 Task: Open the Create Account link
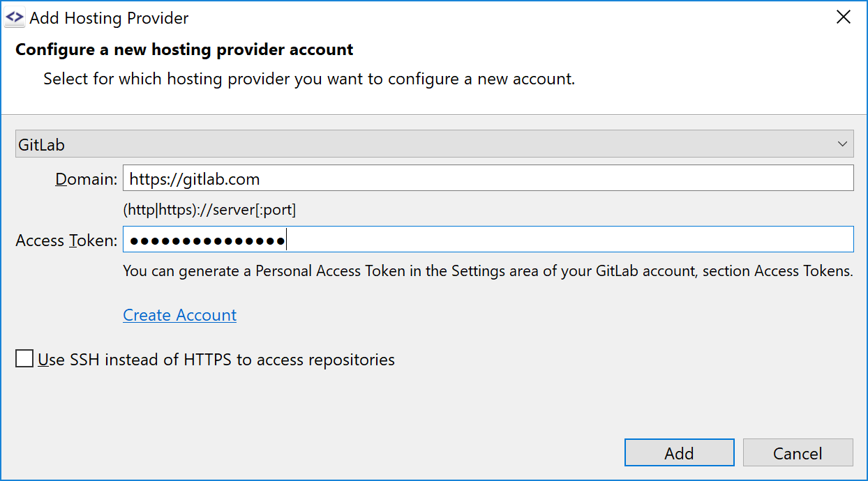(179, 315)
